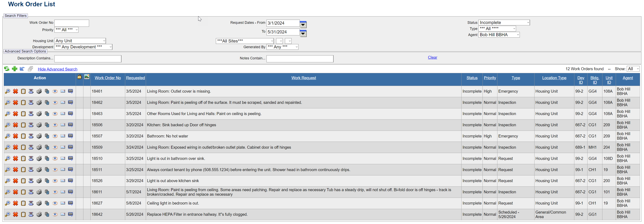The height and width of the screenshot is (224, 644).
Task: Click the red X delete icon for order 18461
Action: point(16,91)
